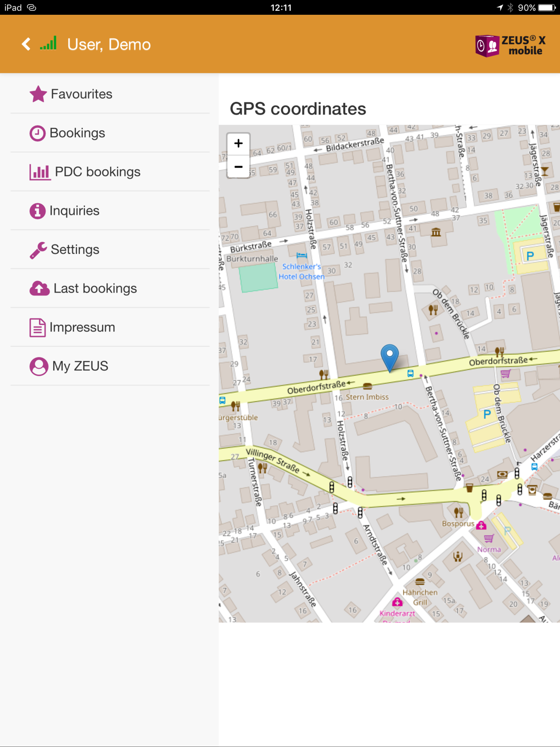This screenshot has width=560, height=747.
Task: Click the Hähnchen Grill label
Action: 420,597
